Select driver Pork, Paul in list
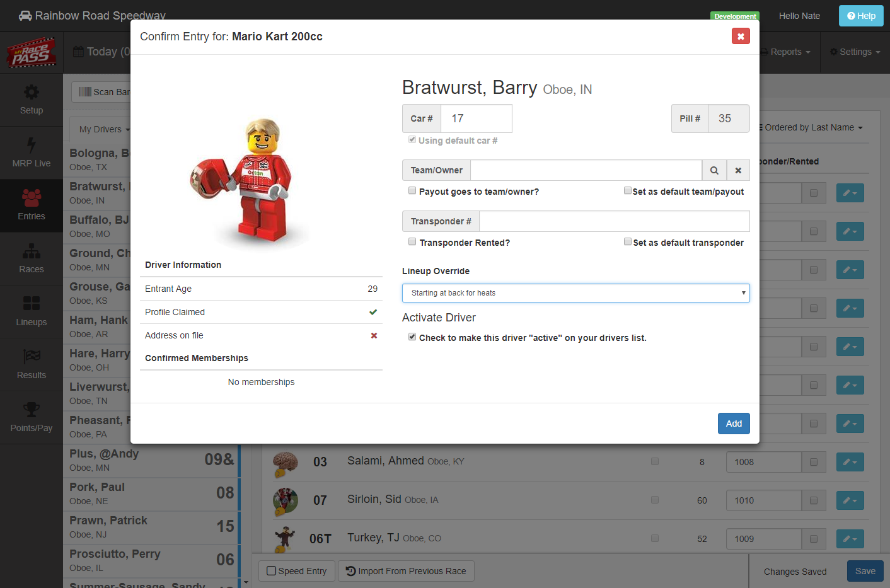890x588 pixels. (152, 493)
